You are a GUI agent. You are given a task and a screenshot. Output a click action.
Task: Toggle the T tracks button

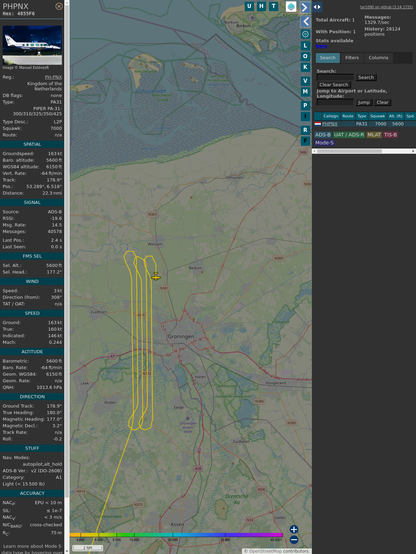click(x=274, y=6)
